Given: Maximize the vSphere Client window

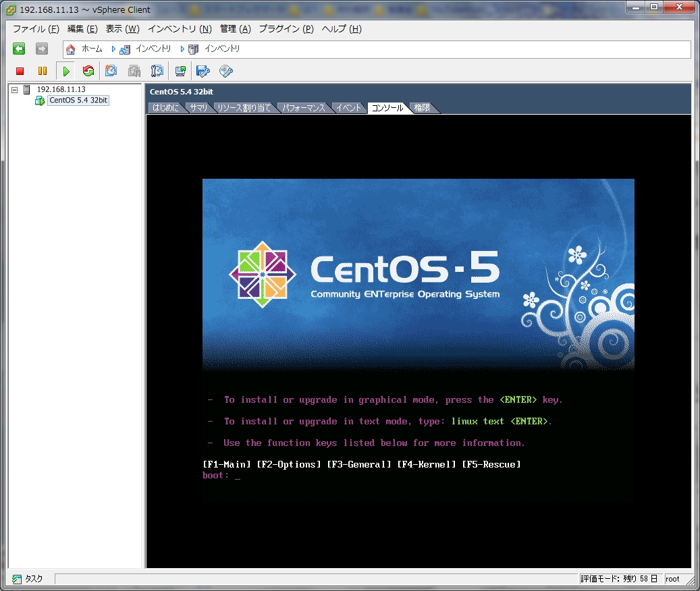Looking at the screenshot, I should [654, 7].
